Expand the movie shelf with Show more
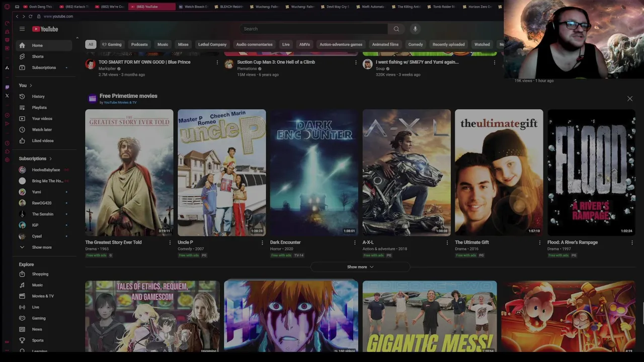 click(x=360, y=267)
